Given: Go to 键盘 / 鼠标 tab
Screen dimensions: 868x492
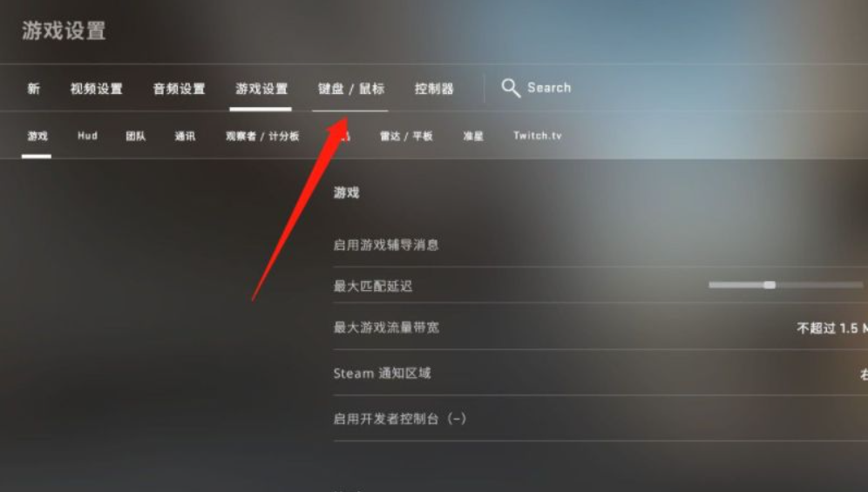Looking at the screenshot, I should point(351,89).
